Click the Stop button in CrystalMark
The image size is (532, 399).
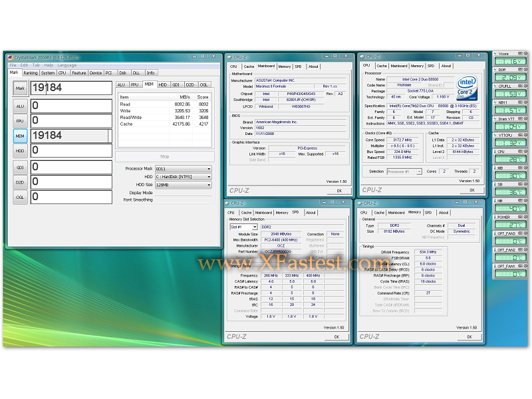pos(165,157)
